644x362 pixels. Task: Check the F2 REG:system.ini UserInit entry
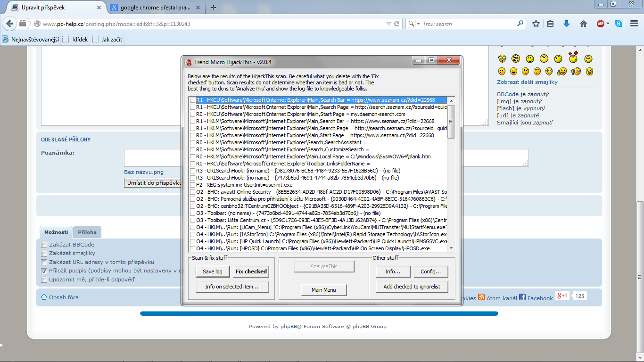192,185
